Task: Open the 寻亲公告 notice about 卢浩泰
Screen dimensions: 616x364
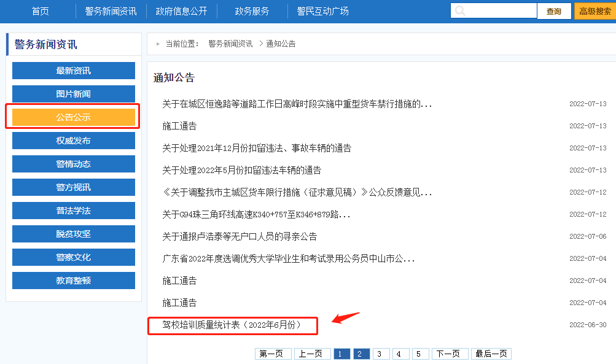Action: 240,236
